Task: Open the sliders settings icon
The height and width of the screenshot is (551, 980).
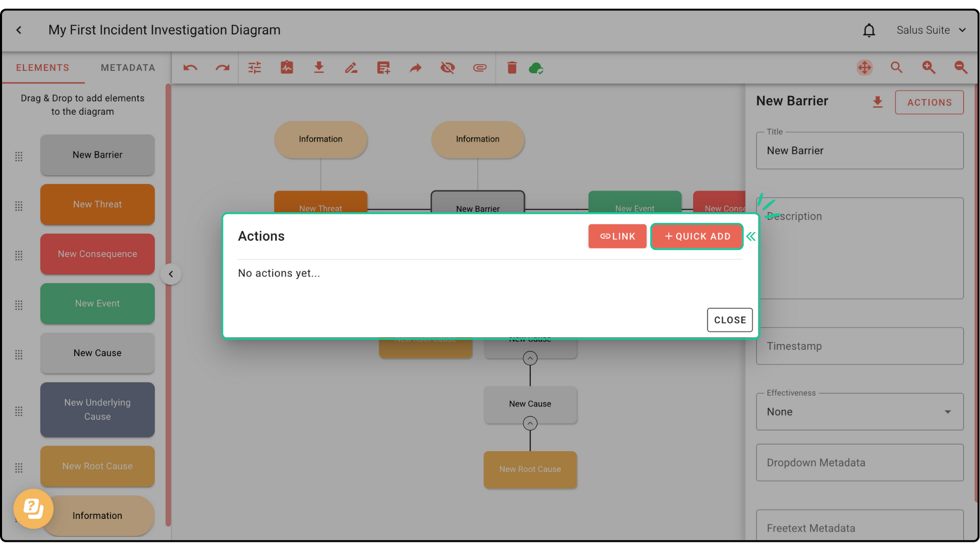Action: pyautogui.click(x=254, y=68)
